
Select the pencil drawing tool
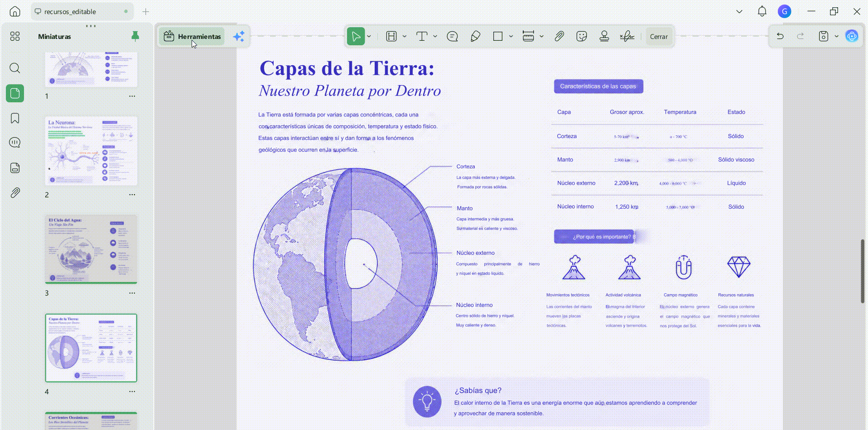475,36
